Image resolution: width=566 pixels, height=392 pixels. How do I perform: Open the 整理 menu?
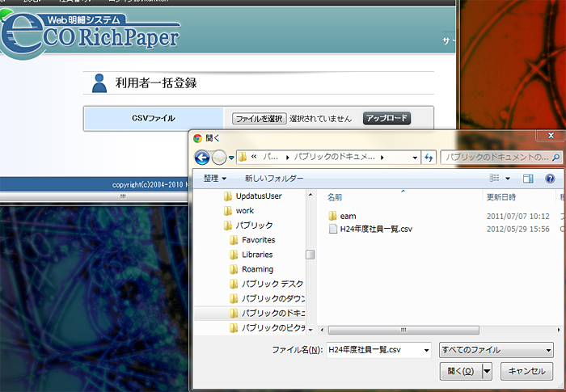point(215,179)
